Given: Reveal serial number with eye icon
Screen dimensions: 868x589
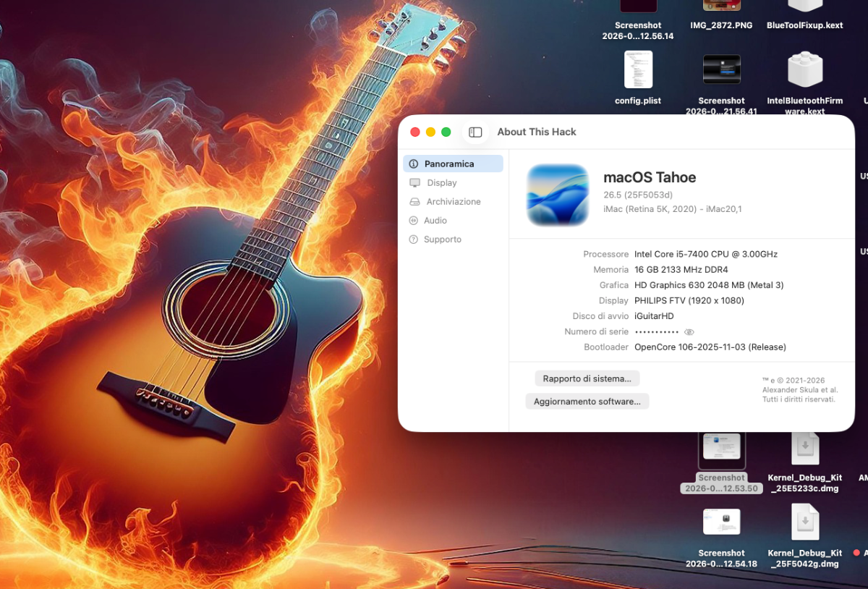Looking at the screenshot, I should click(689, 331).
